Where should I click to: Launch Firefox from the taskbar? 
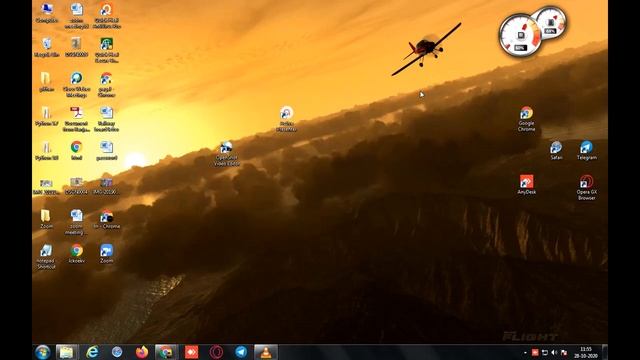click(142, 352)
